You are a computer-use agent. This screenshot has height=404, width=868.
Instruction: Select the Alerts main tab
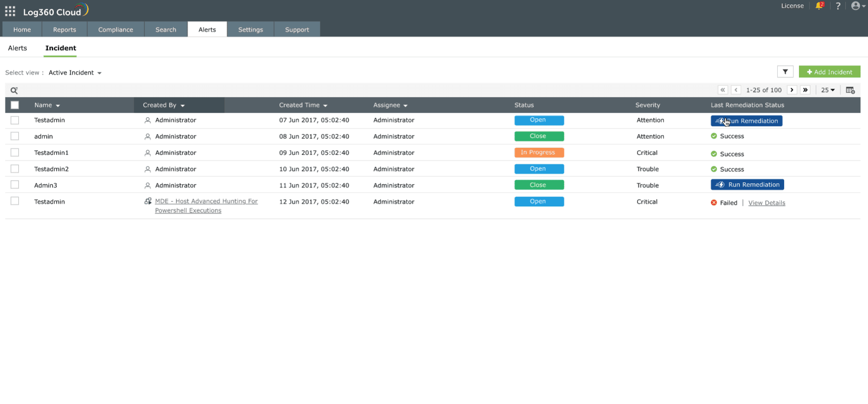(x=207, y=30)
